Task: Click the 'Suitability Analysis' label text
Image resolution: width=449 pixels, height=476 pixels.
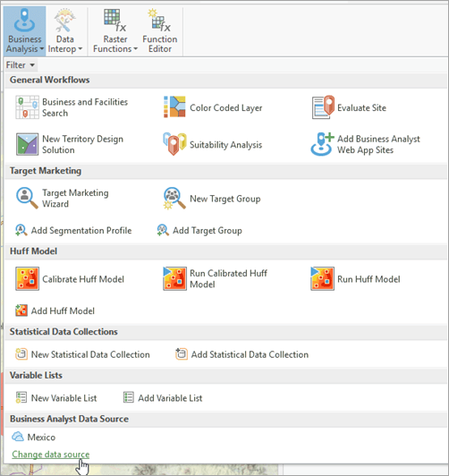Action: pos(225,145)
